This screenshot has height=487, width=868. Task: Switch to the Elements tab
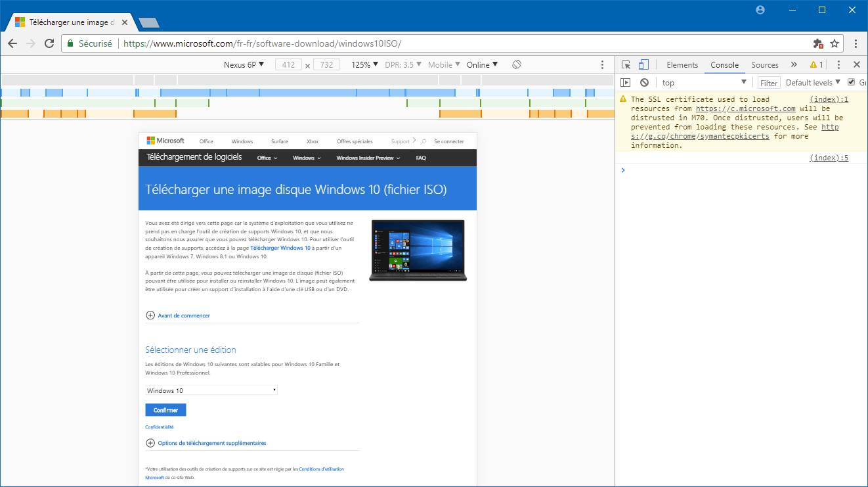point(682,64)
